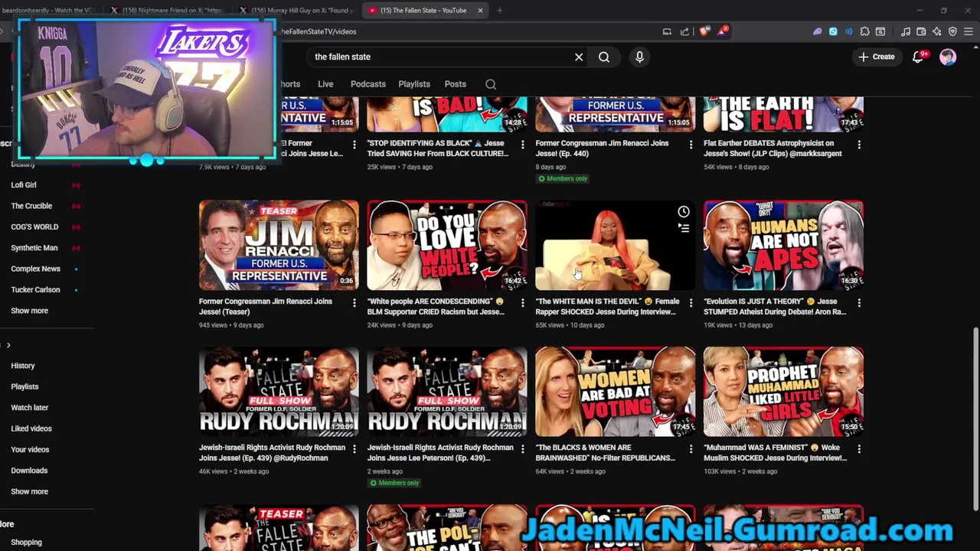Open the Brave Wallet icon
The height and width of the screenshot is (551, 980).
[x=921, y=31]
